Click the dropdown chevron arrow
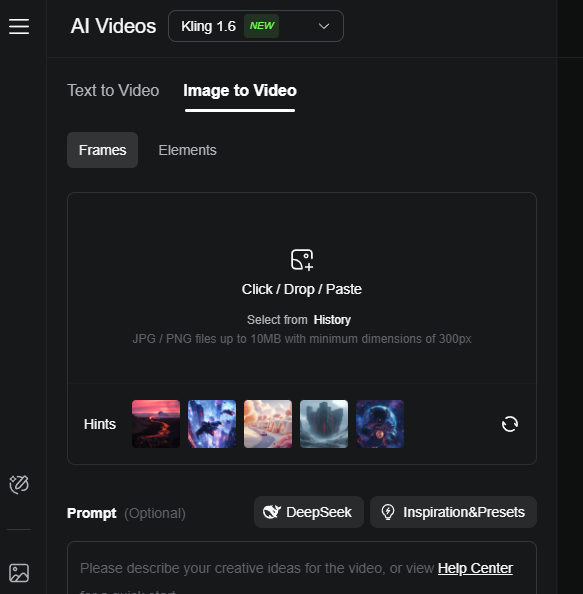The width and height of the screenshot is (583, 594). [x=324, y=26]
